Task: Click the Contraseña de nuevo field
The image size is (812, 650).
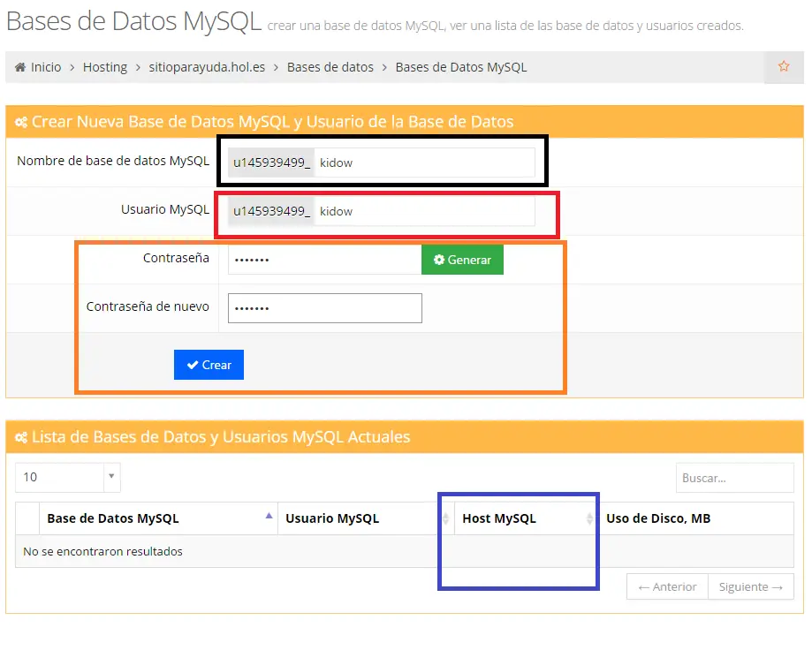Action: pos(324,308)
